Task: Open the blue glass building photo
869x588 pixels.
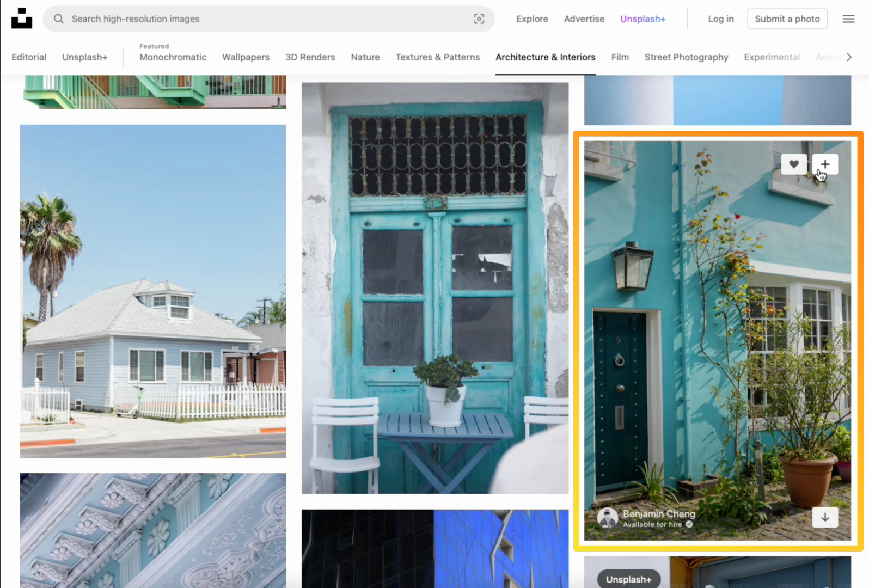Action: (x=435, y=549)
